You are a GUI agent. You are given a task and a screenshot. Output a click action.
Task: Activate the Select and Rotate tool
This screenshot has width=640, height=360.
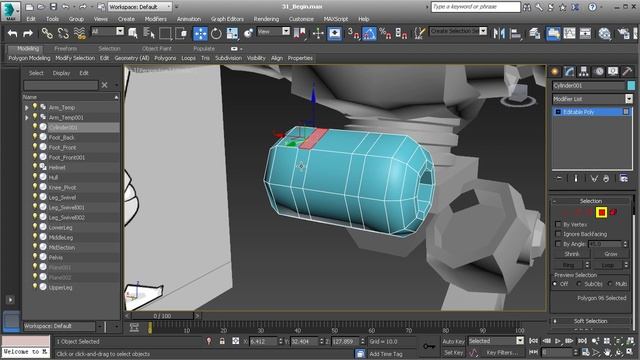click(x=216, y=33)
